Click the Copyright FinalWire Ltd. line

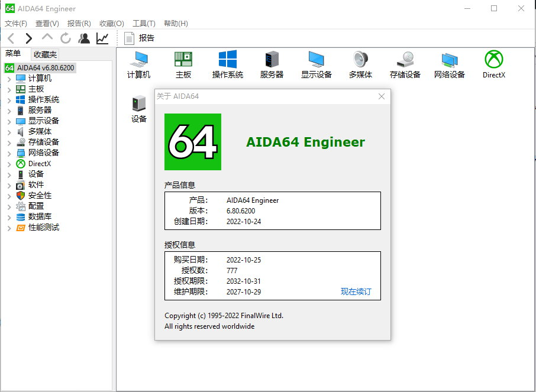(224, 316)
